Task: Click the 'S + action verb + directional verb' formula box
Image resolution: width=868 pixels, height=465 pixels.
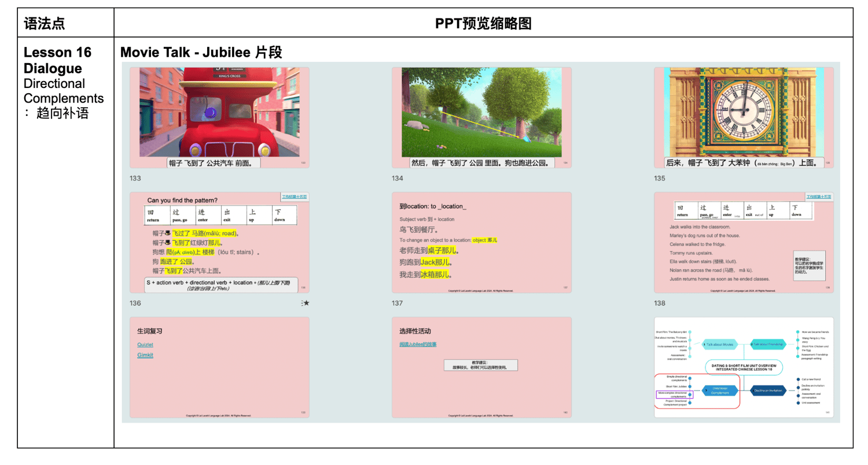Action: point(221,285)
